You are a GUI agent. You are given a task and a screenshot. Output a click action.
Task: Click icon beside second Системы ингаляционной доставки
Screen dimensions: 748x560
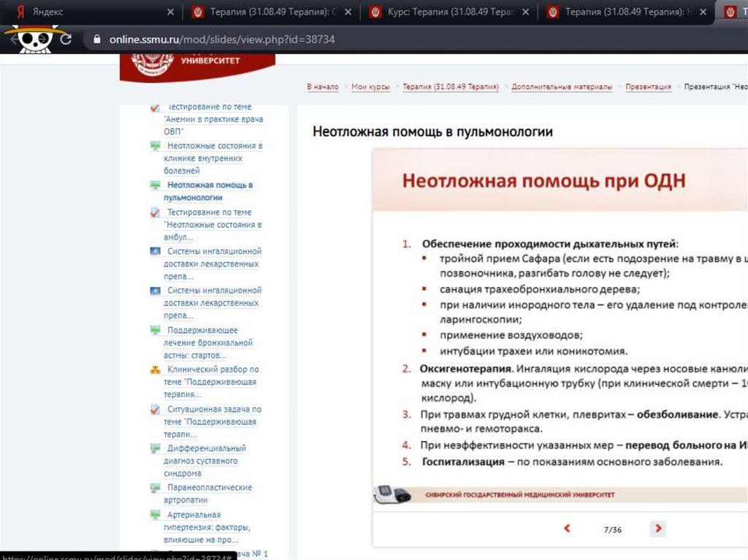155,291
